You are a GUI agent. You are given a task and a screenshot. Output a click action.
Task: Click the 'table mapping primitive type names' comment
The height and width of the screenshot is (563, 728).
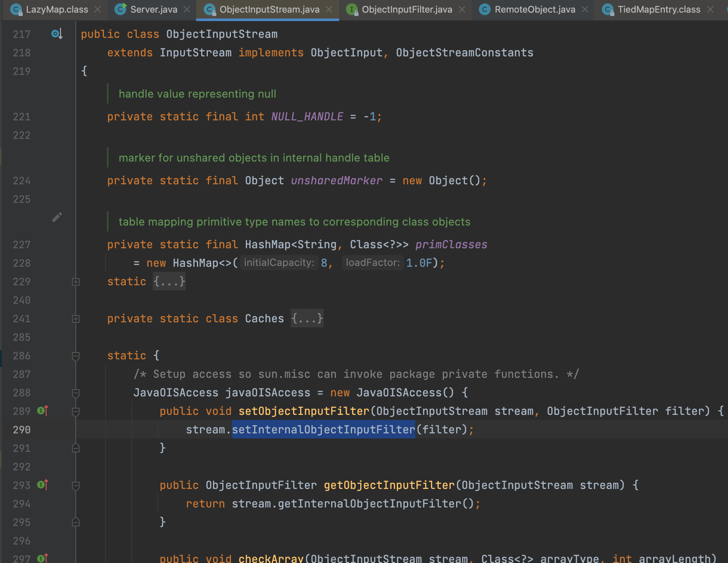point(295,221)
